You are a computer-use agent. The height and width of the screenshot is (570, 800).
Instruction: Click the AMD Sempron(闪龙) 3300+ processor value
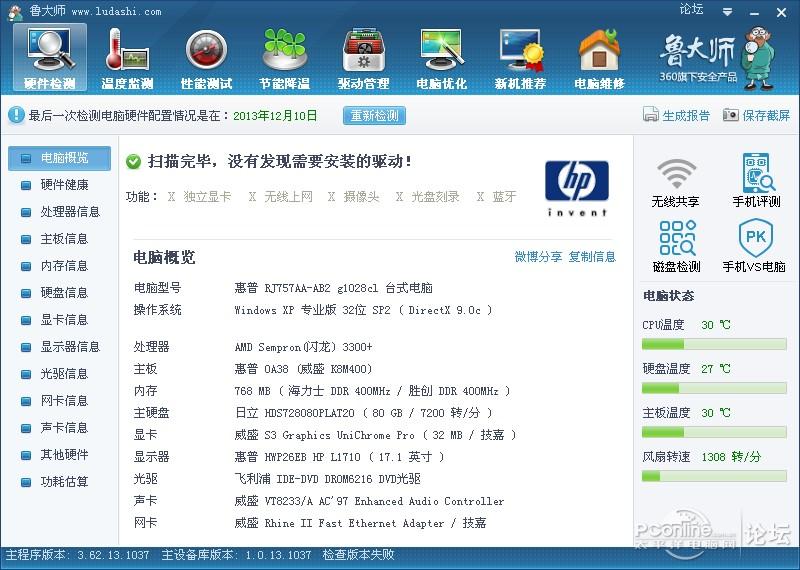tap(304, 347)
